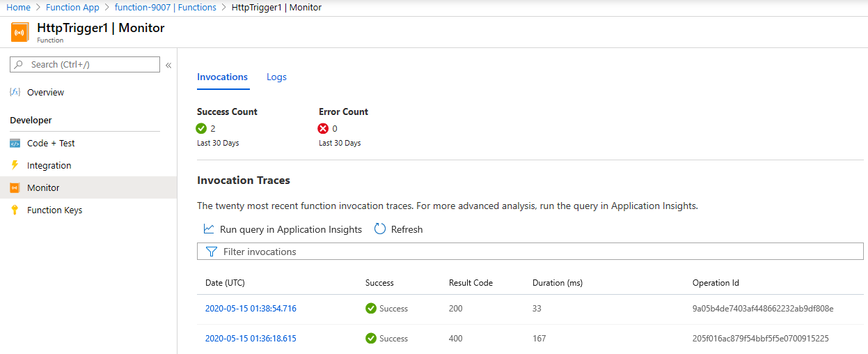Viewport: 868px width, 354px height.
Task: Click success check icon for 01:36:18 row
Action: click(371, 339)
